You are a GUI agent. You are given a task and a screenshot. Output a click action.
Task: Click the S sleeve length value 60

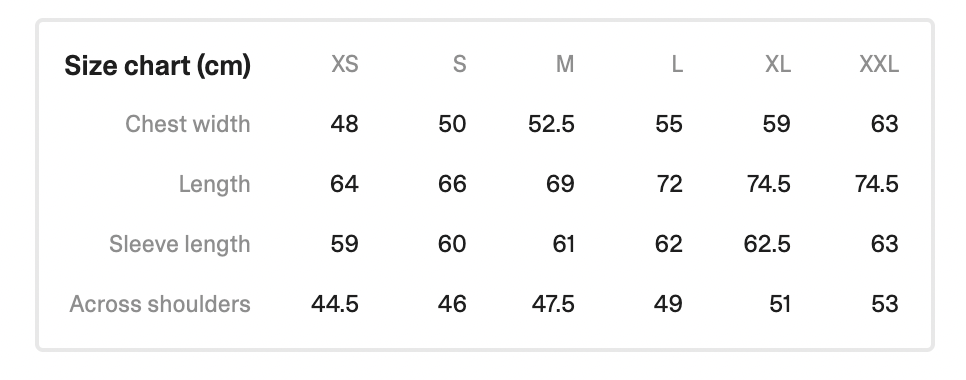452,244
